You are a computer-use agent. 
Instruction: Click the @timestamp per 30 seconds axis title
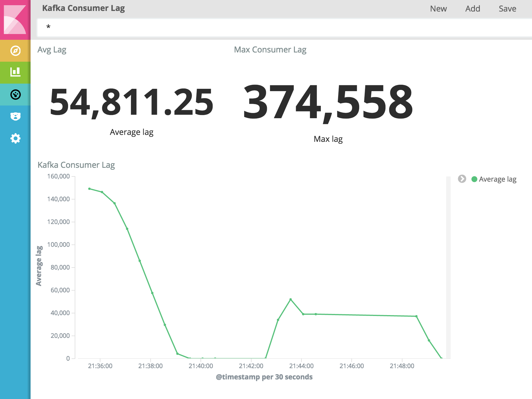click(x=264, y=377)
